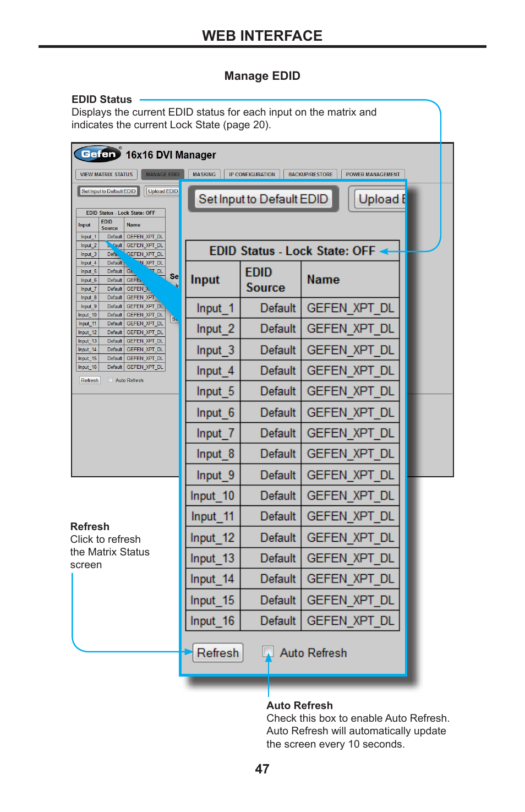Click Default source in enlarged Input_8 row

pos(271,454)
